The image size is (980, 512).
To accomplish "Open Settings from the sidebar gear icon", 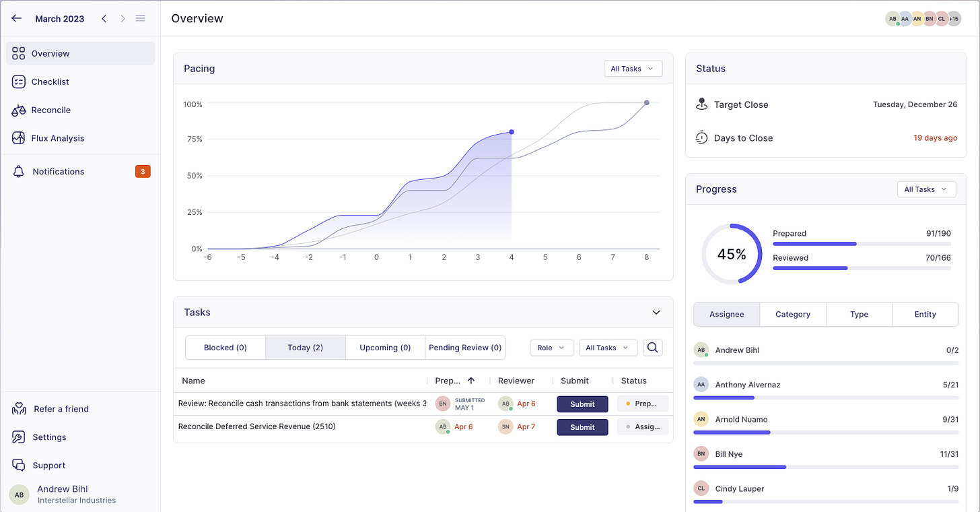I will point(18,437).
